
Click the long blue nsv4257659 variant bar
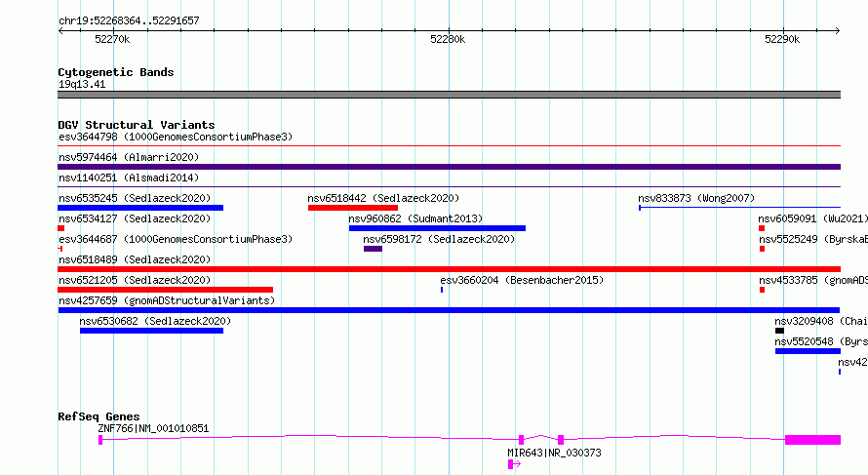[x=449, y=310]
